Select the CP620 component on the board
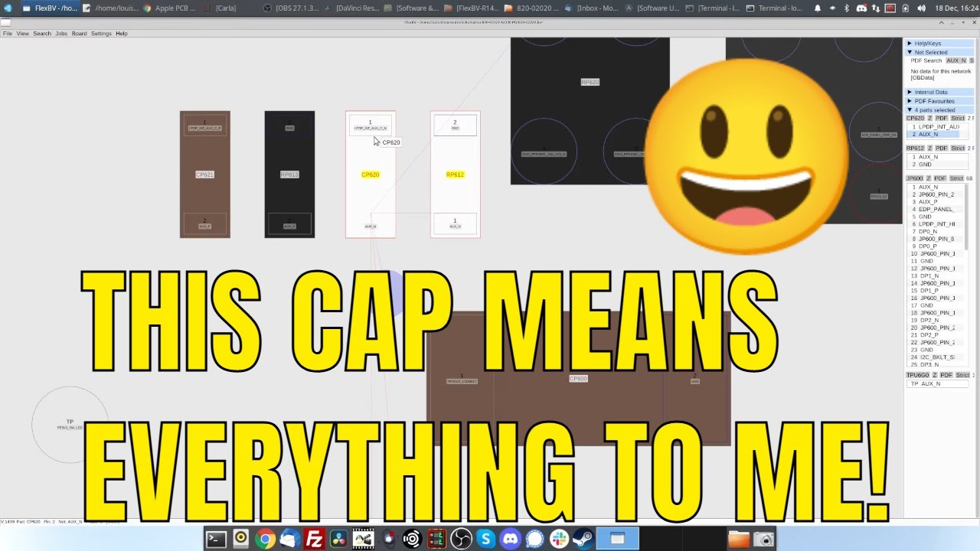 (371, 174)
